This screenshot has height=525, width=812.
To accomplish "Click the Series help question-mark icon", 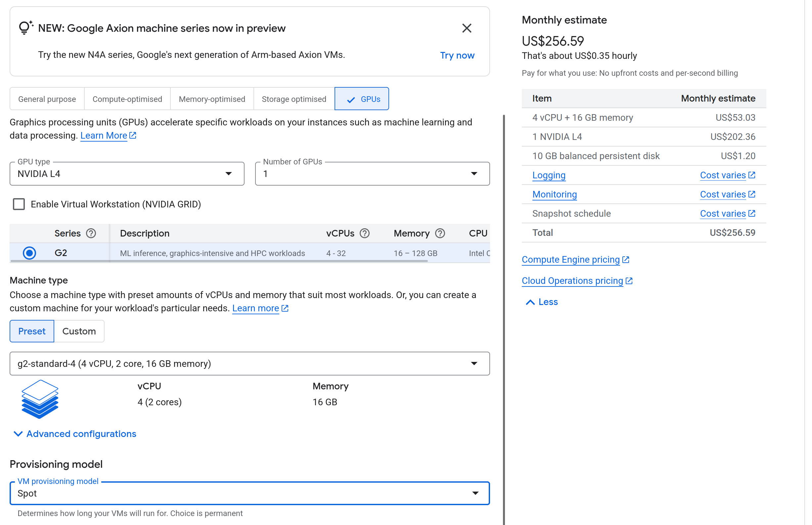I will point(91,233).
